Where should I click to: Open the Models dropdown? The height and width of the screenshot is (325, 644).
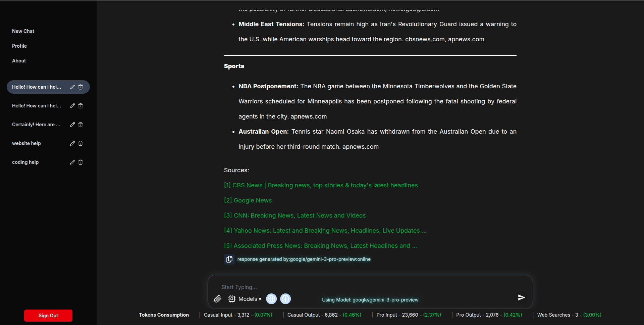coord(250,299)
